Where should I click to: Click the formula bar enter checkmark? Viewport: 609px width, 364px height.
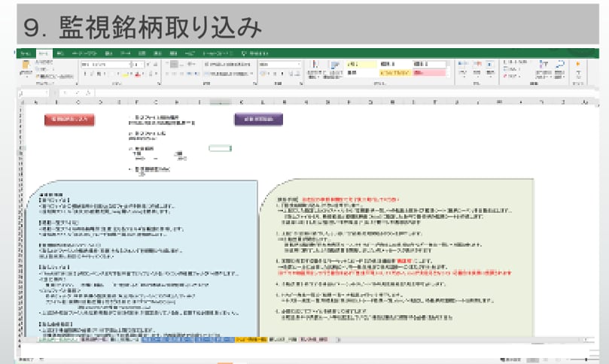78,93
